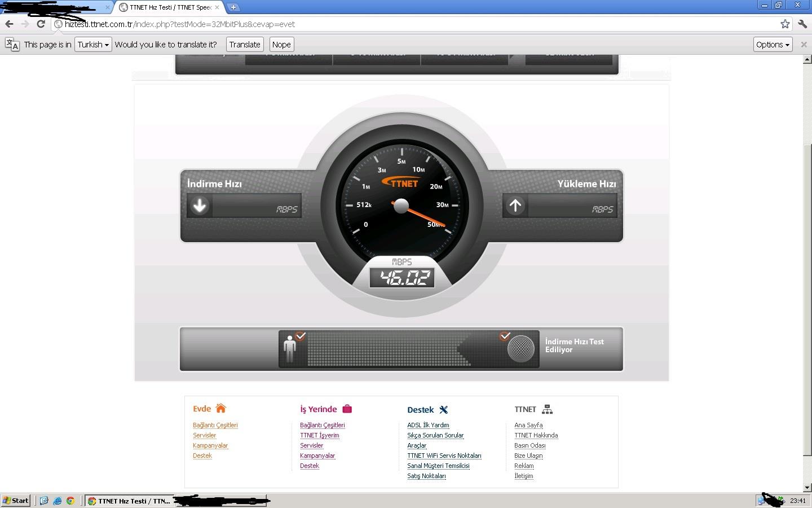Select TTNET Hız Testi taskbar button
Screen dimensions: 812x508
(x=129, y=501)
